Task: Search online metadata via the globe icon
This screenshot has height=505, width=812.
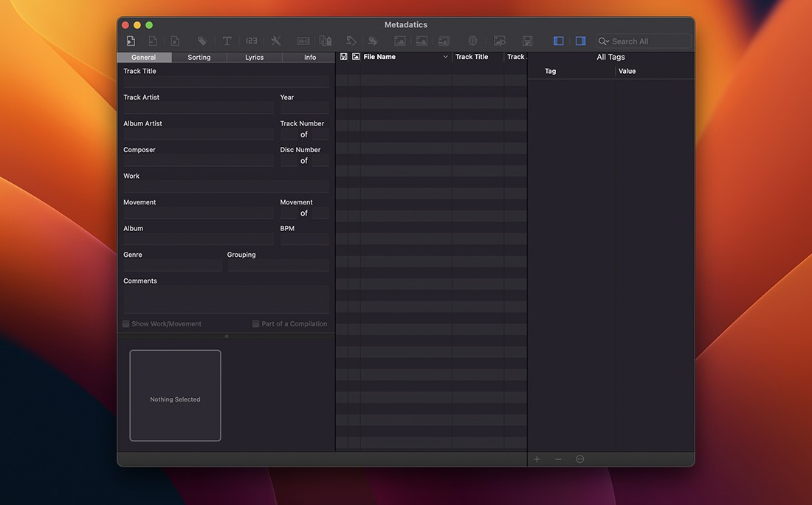Action: point(472,41)
